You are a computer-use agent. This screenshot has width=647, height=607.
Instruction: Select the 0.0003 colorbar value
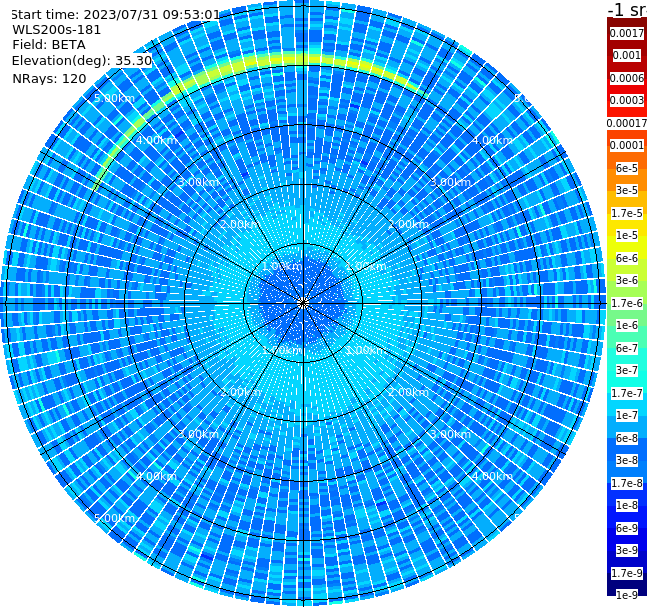click(x=627, y=100)
